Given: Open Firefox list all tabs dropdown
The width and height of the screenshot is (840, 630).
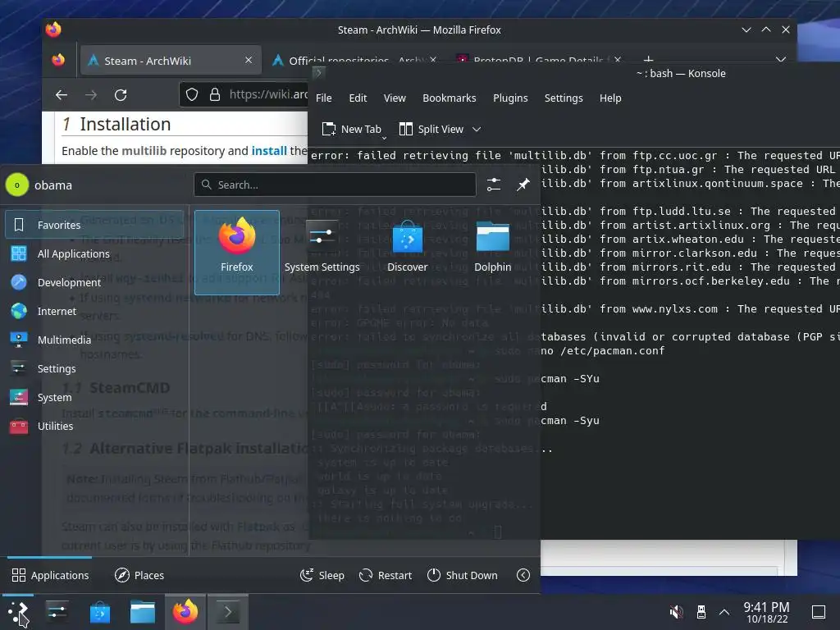Looking at the screenshot, I should (781, 60).
